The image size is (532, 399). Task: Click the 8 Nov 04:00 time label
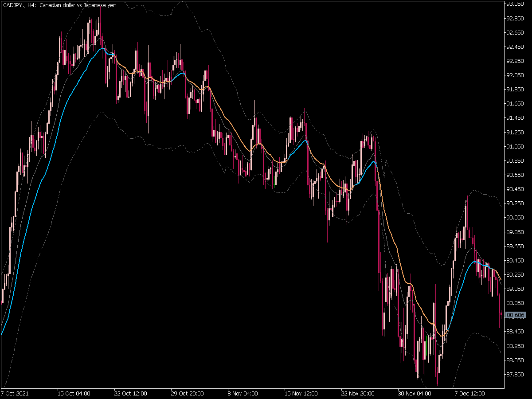tap(243, 393)
